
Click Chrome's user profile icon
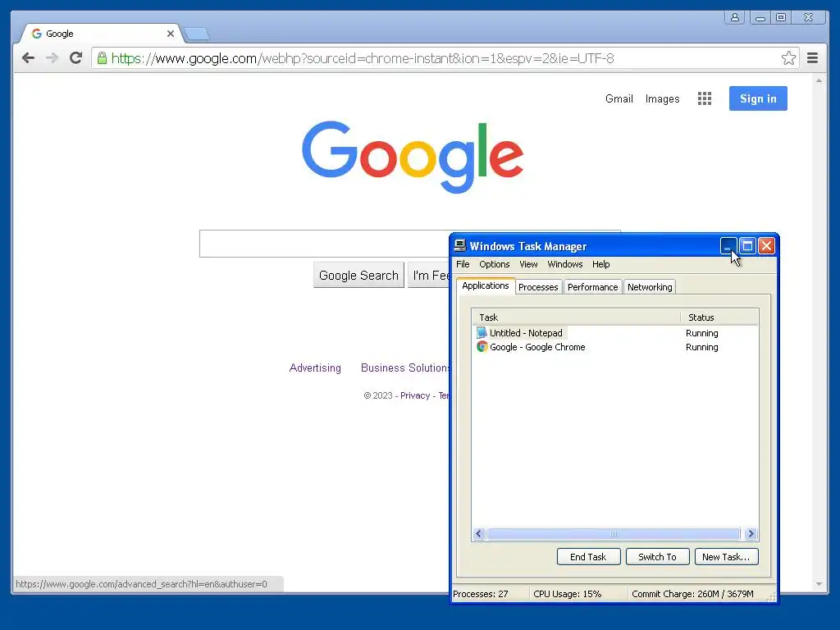coord(735,18)
